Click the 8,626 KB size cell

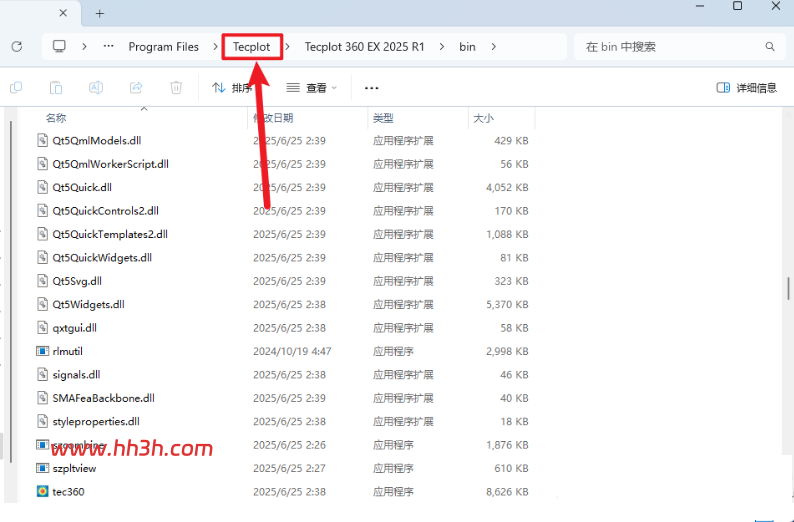(507, 491)
